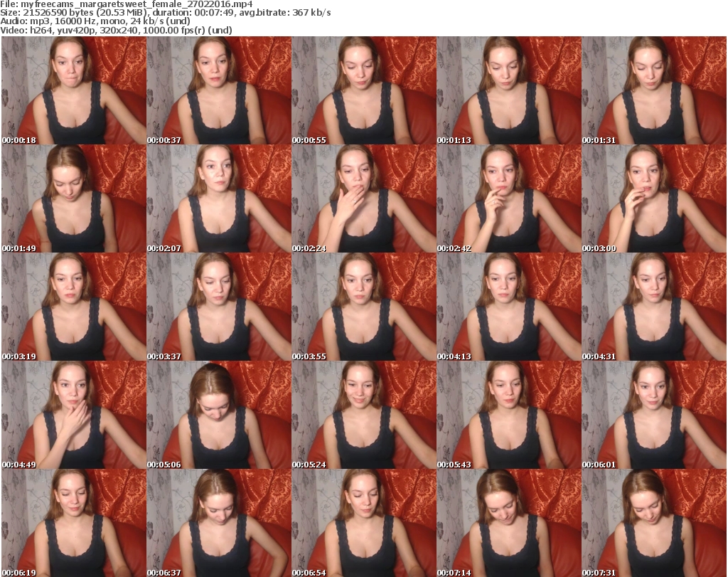Click the last thumbnail at 00:07:31
This screenshot has width=728, height=577.
(653, 523)
